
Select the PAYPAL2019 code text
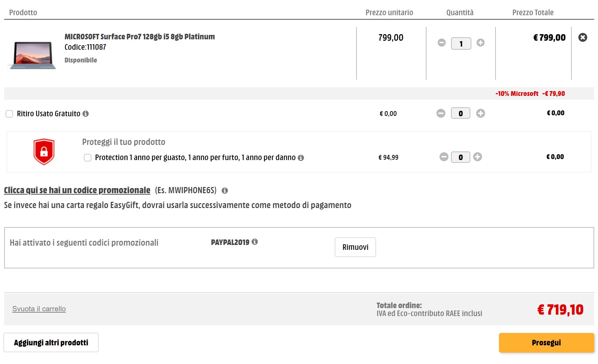point(230,242)
